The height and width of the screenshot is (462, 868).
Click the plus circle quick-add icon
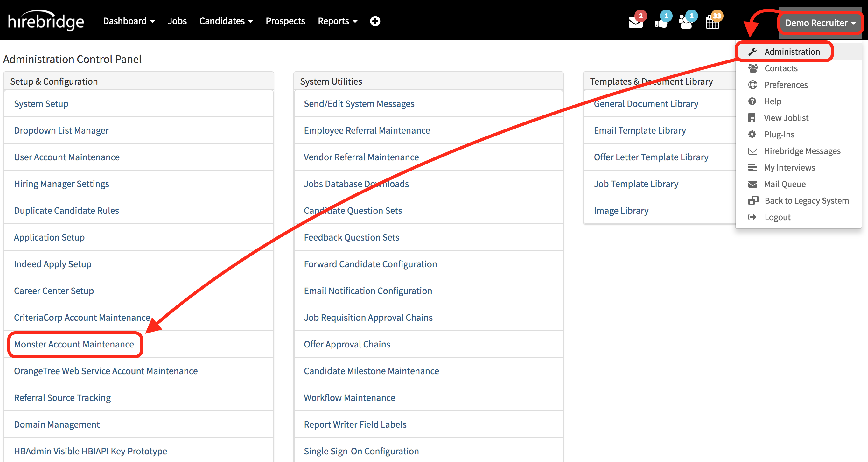click(x=375, y=21)
